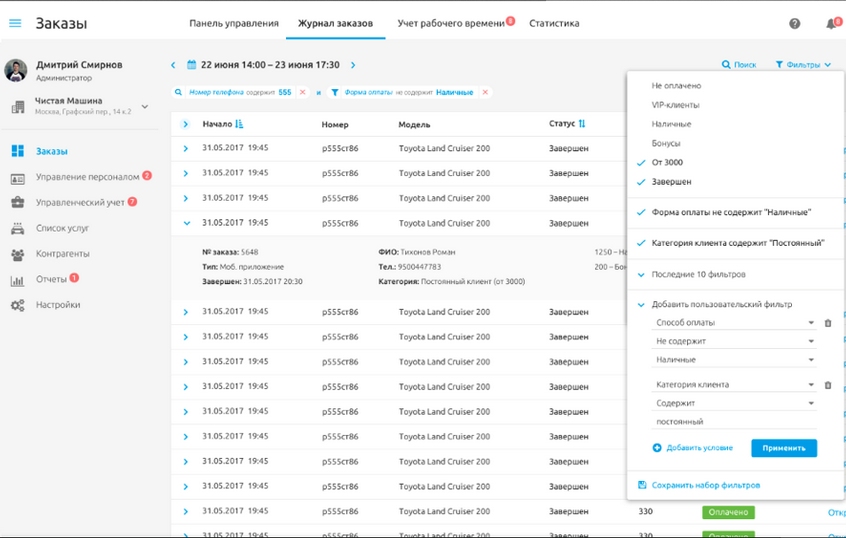Click Дмитрий Смирнов user avatar

(16, 70)
